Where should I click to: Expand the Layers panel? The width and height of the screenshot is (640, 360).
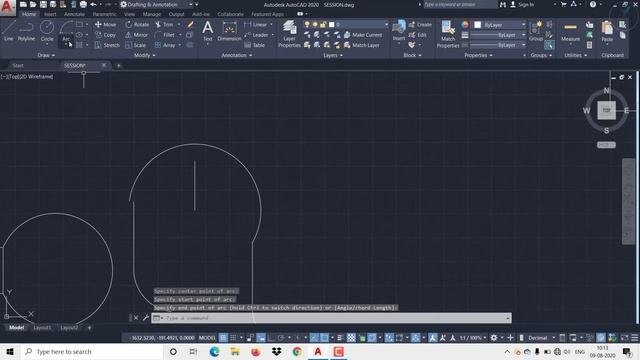(x=333, y=55)
